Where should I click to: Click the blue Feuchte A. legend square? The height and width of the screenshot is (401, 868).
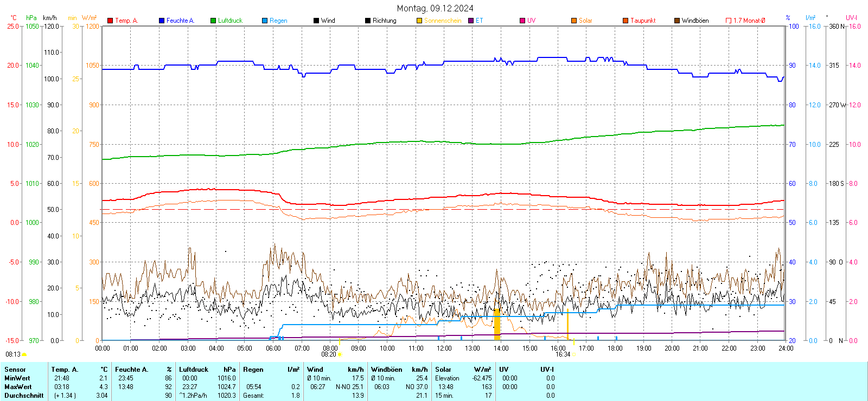click(162, 21)
